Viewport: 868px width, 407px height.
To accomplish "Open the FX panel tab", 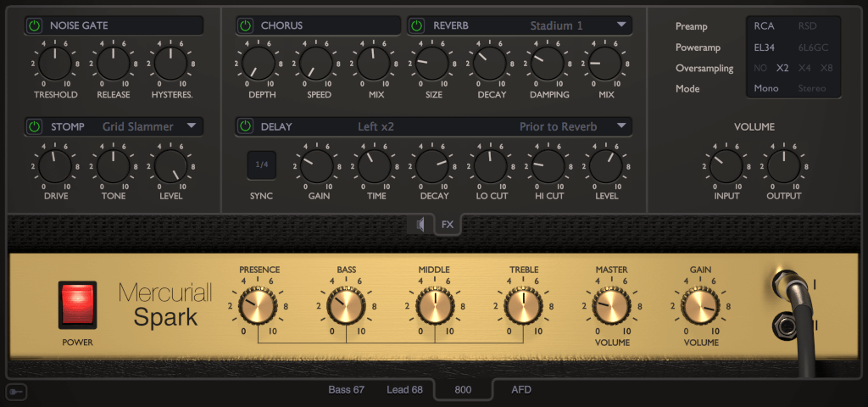I will click(x=448, y=225).
